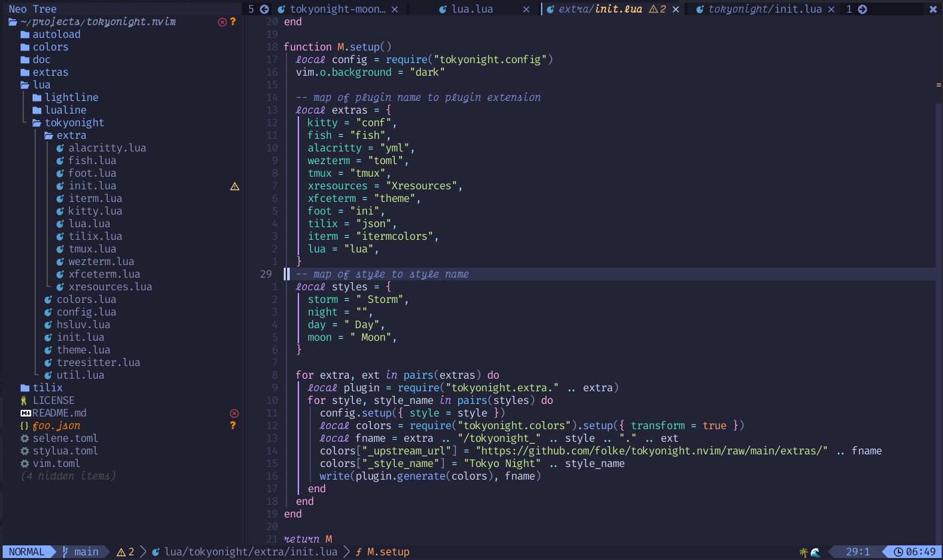
Task: Click the palm tree icon in statusline
Action: (803, 552)
